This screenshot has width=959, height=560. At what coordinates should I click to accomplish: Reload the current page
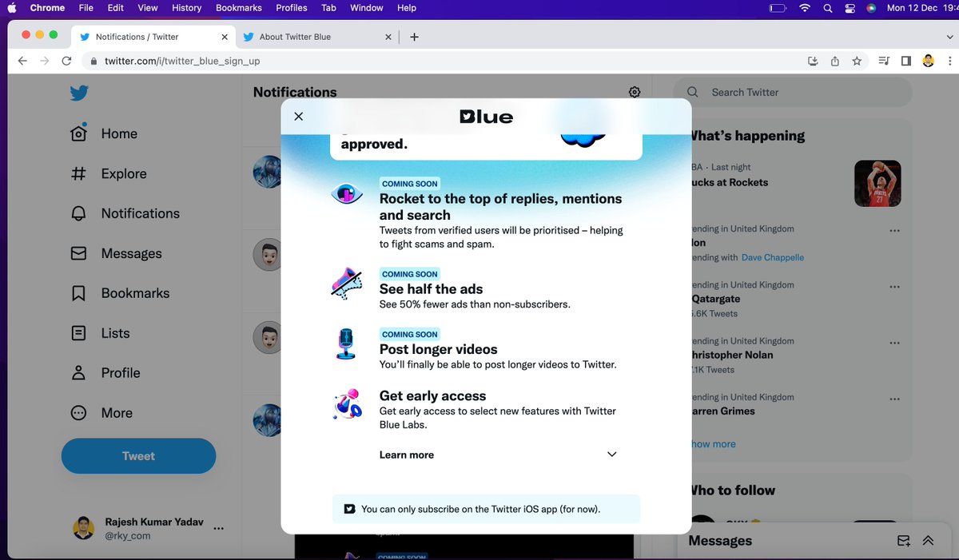66,61
